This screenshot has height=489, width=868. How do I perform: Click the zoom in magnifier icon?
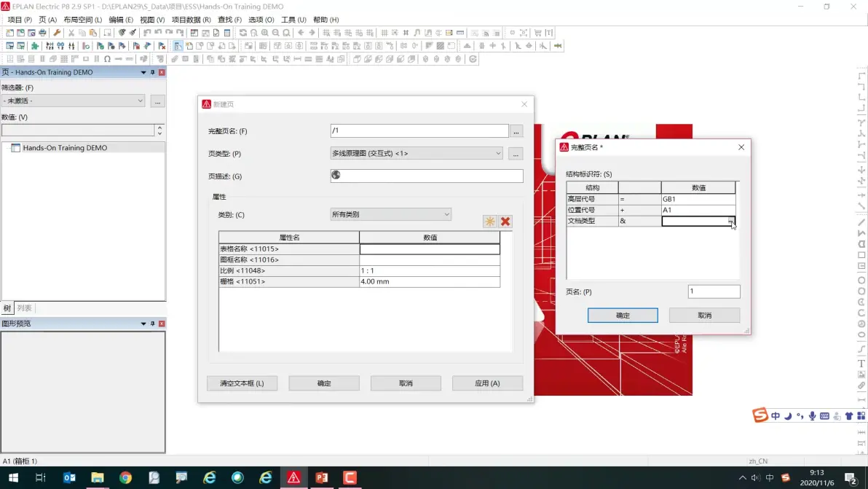click(264, 33)
